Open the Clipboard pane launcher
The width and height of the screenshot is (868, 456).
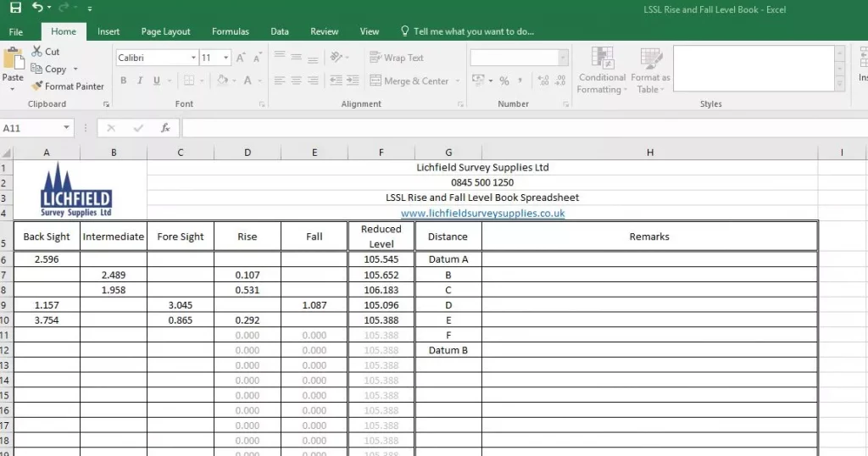[x=106, y=104]
